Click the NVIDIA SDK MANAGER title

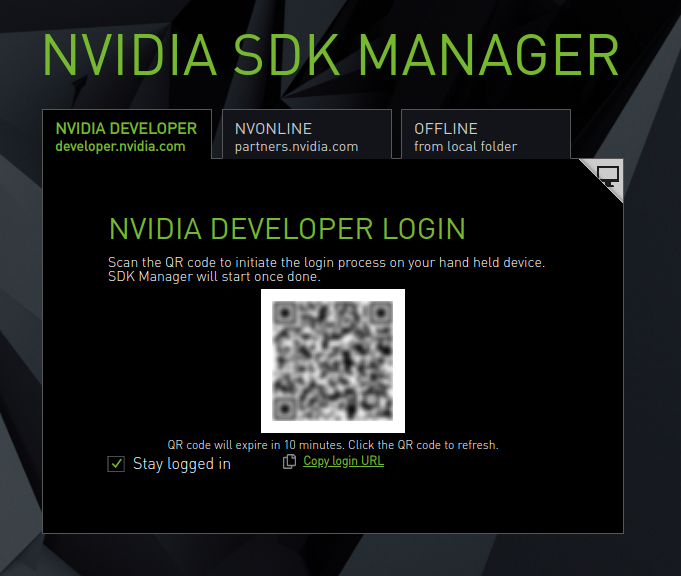[x=331, y=55]
